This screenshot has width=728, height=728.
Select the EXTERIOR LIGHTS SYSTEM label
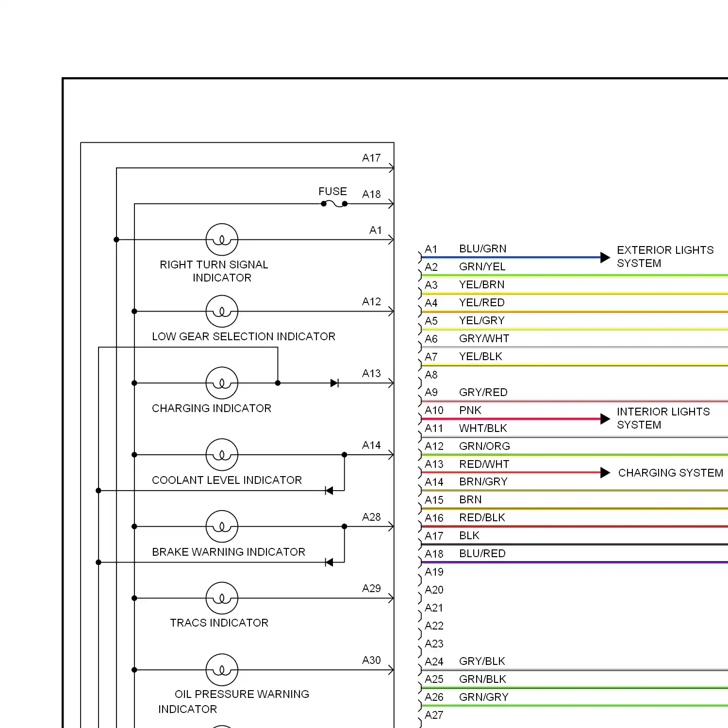click(x=665, y=257)
